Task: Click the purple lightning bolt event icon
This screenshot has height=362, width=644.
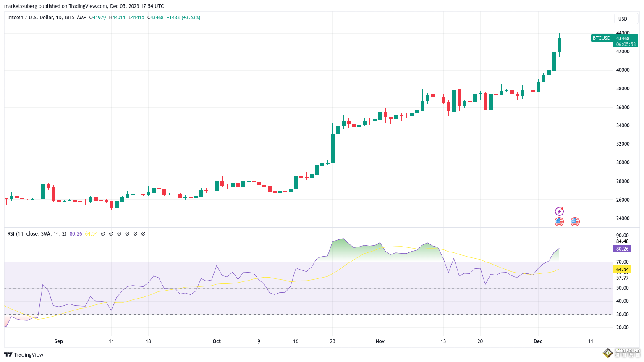Action: pos(559,211)
